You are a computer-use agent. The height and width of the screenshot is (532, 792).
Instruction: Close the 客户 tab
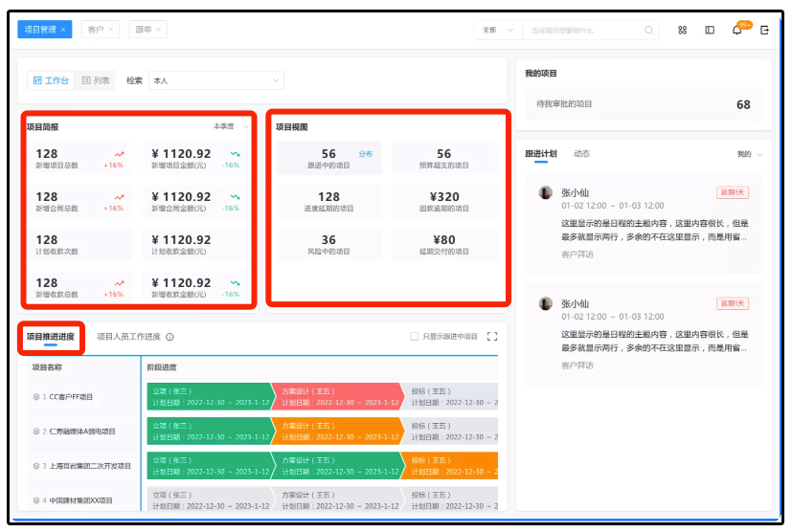click(x=111, y=30)
